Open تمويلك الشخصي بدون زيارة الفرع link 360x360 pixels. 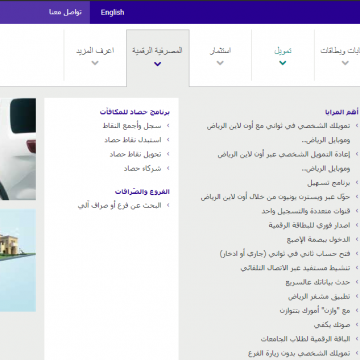click(x=299, y=353)
